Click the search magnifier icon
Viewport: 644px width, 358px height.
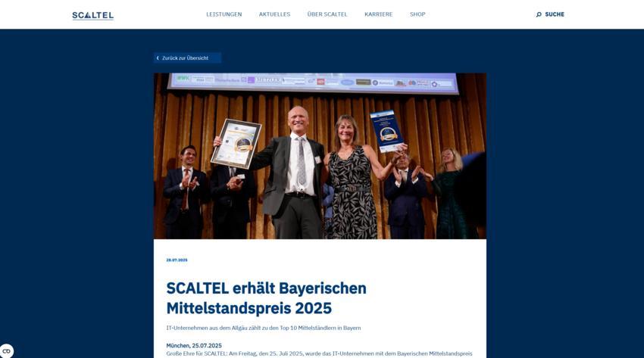539,14
